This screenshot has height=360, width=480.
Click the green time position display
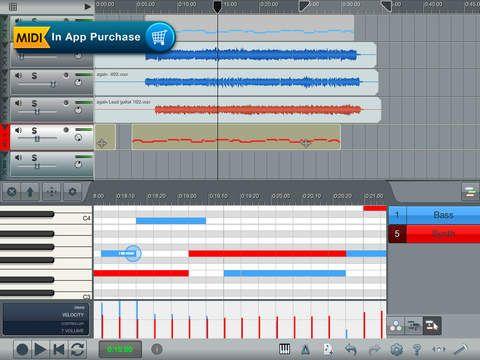pos(120,349)
